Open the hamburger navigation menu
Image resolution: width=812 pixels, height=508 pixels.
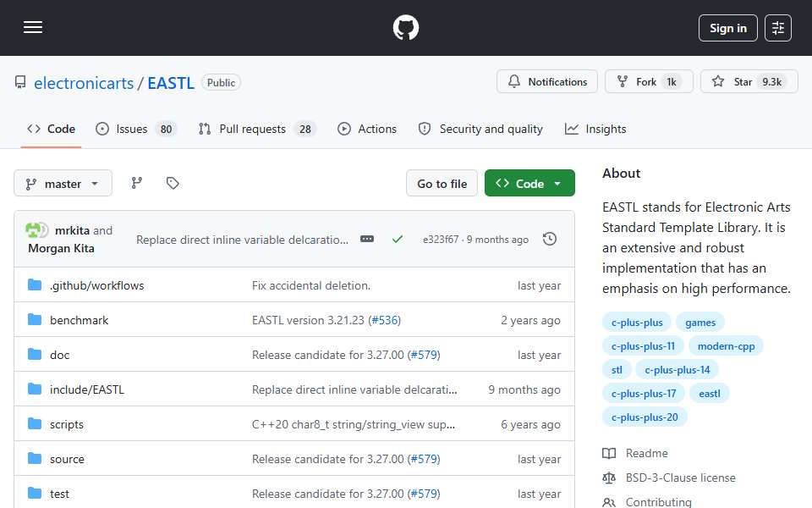tap(33, 27)
